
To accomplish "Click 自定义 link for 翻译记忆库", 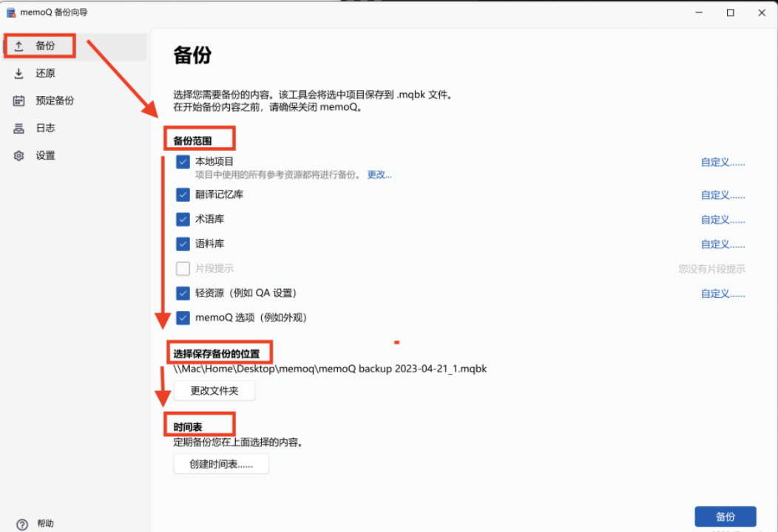I will (723, 195).
